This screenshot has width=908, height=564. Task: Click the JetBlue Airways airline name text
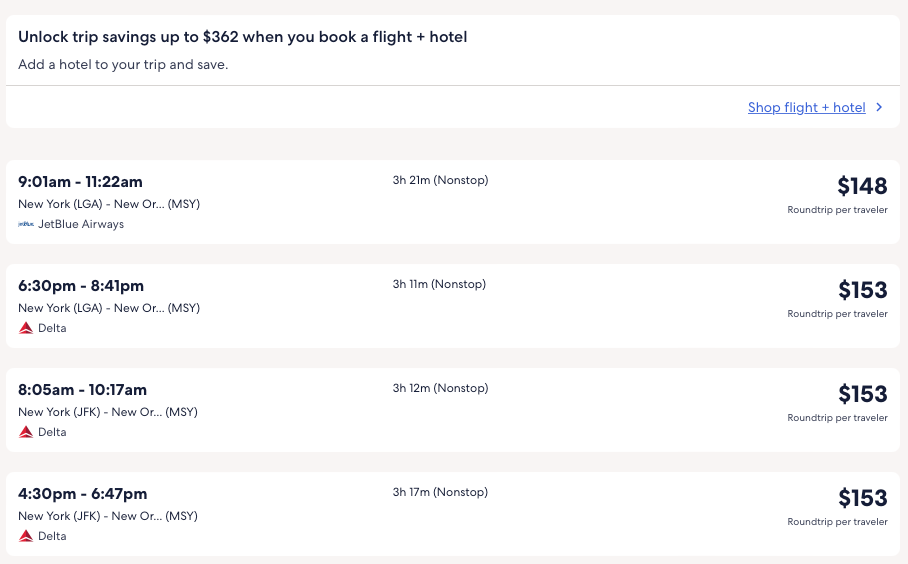click(x=81, y=224)
